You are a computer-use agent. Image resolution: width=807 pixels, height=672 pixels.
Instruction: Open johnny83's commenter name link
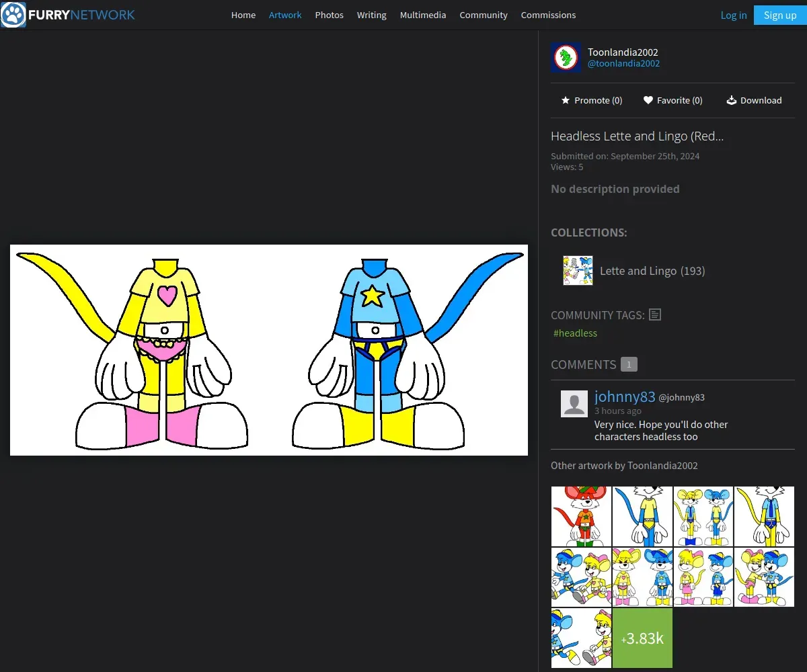pos(625,396)
